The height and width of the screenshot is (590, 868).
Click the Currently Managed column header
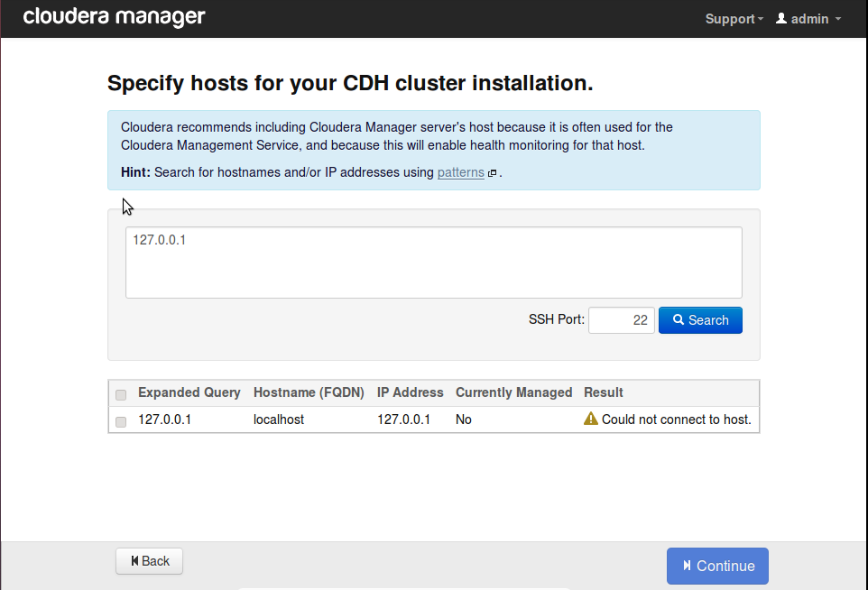point(513,392)
